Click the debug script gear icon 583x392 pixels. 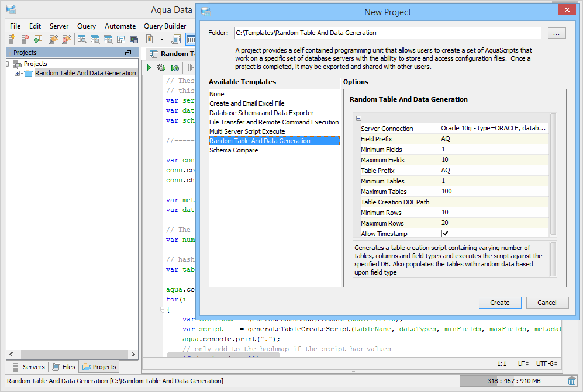(161, 68)
